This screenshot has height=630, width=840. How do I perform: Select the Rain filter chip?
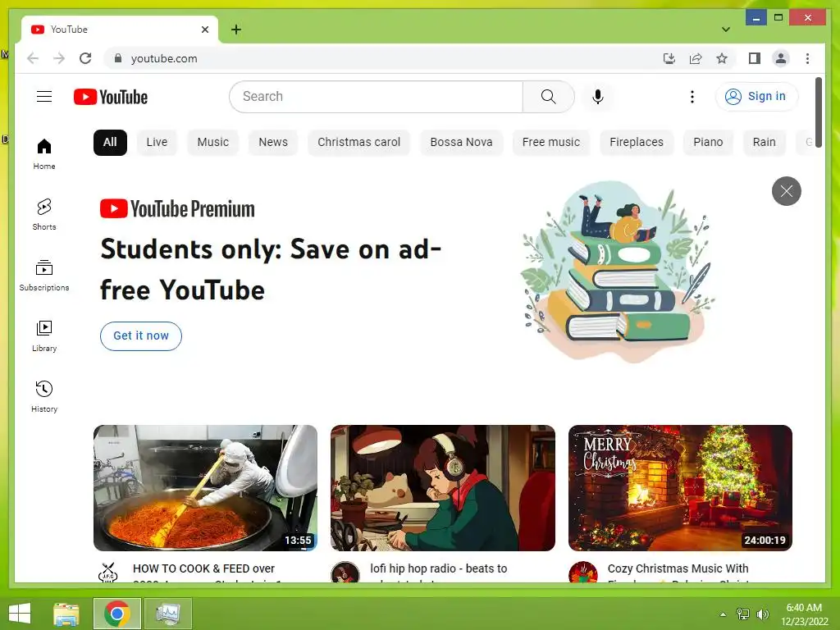[x=764, y=143]
